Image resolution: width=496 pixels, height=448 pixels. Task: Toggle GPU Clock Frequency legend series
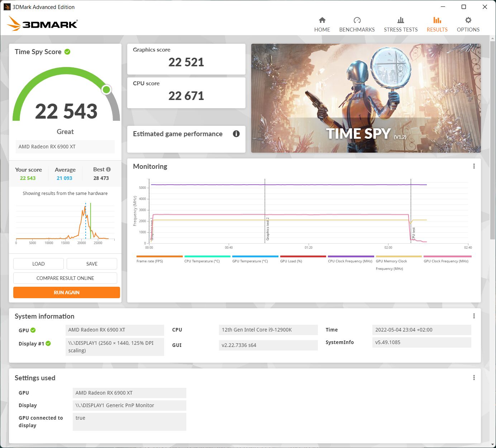pyautogui.click(x=447, y=259)
